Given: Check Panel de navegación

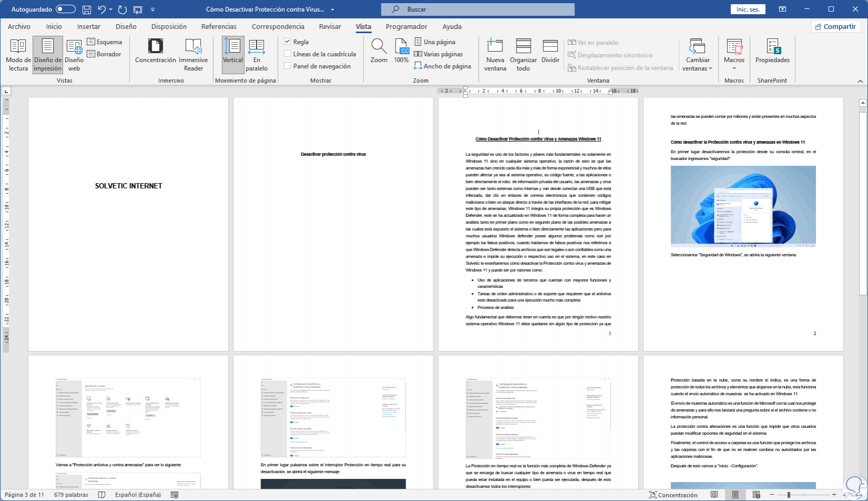Looking at the screenshot, I should [287, 66].
